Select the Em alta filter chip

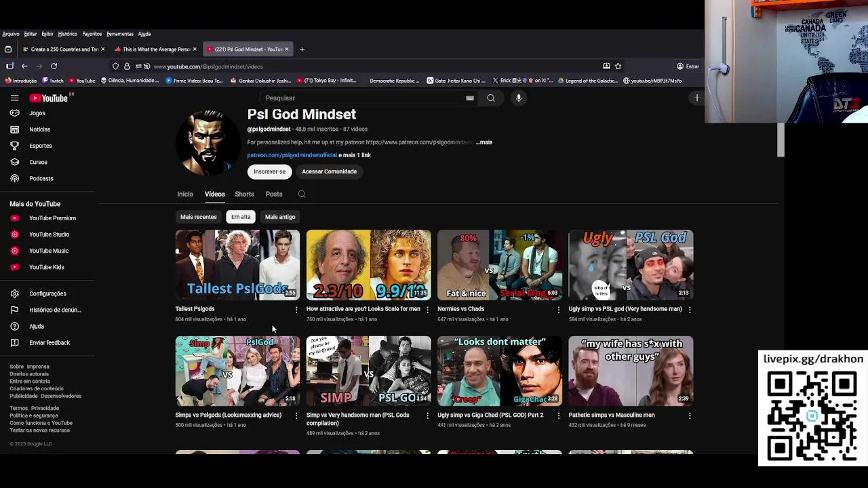click(241, 217)
